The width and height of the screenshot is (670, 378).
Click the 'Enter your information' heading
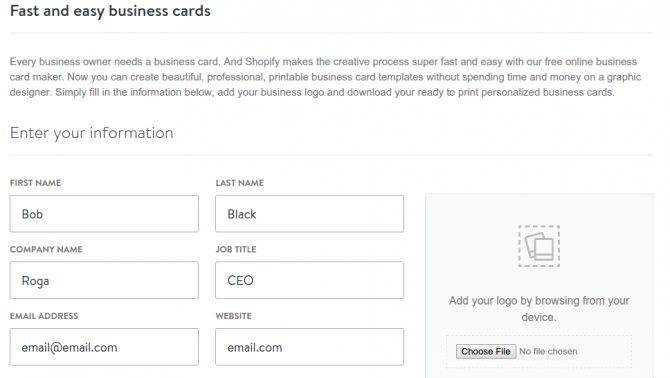(x=92, y=133)
